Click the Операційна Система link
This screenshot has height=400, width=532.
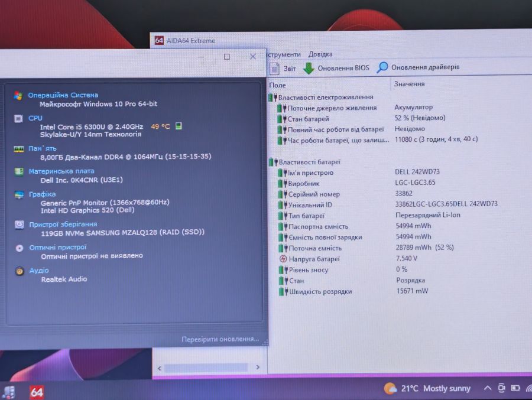[x=63, y=95]
